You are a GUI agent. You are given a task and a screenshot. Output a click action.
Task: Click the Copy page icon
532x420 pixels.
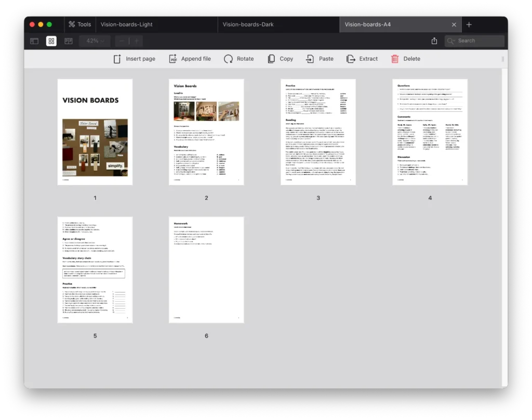tap(270, 59)
